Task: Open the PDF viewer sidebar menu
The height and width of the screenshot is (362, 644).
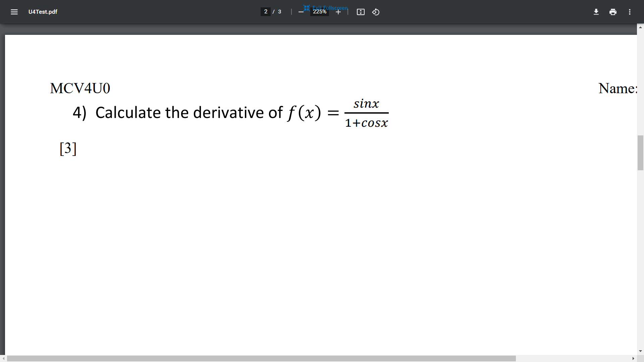Action: click(14, 12)
